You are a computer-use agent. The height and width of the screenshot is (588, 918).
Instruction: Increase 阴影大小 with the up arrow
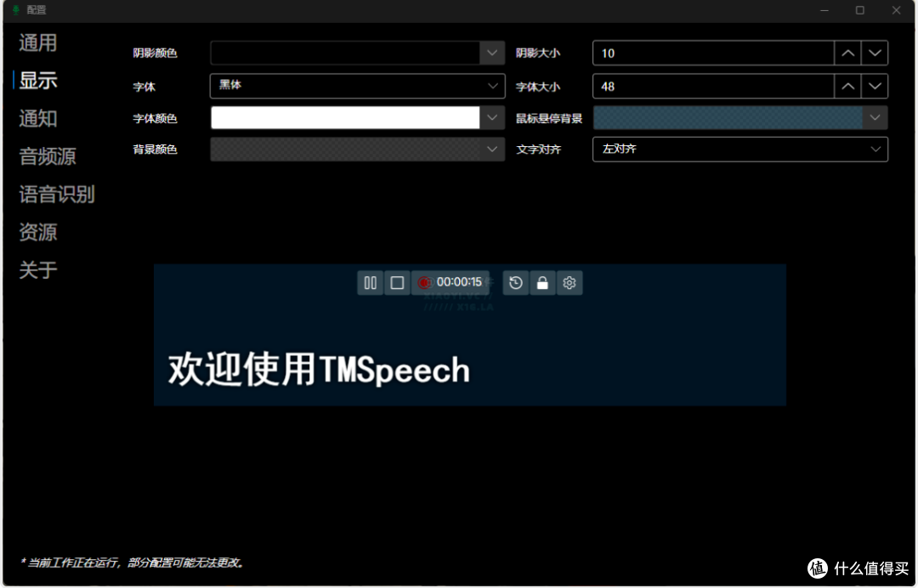click(x=847, y=54)
